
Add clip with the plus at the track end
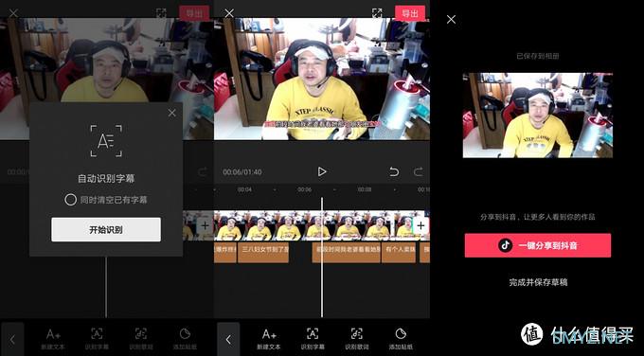pyautogui.click(x=420, y=225)
